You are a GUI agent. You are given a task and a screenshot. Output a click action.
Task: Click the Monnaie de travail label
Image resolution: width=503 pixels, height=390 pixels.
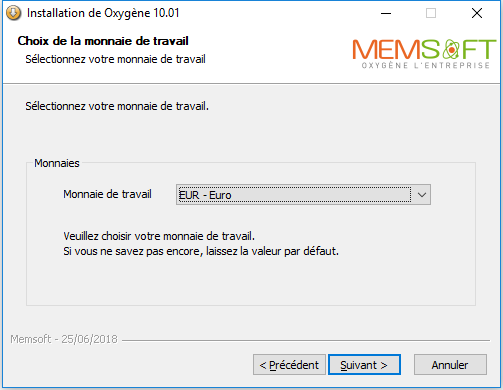tap(107, 194)
